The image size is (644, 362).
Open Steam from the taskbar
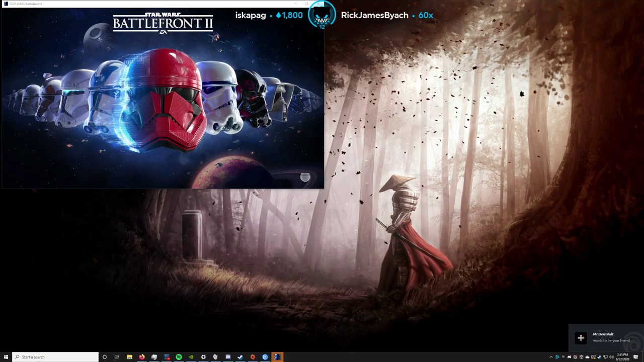tap(240, 357)
